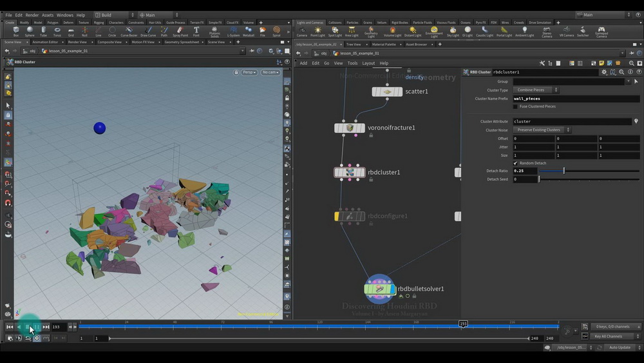The width and height of the screenshot is (644, 363).
Task: Open Cluster Attribute selector arrow
Action: tap(636, 121)
